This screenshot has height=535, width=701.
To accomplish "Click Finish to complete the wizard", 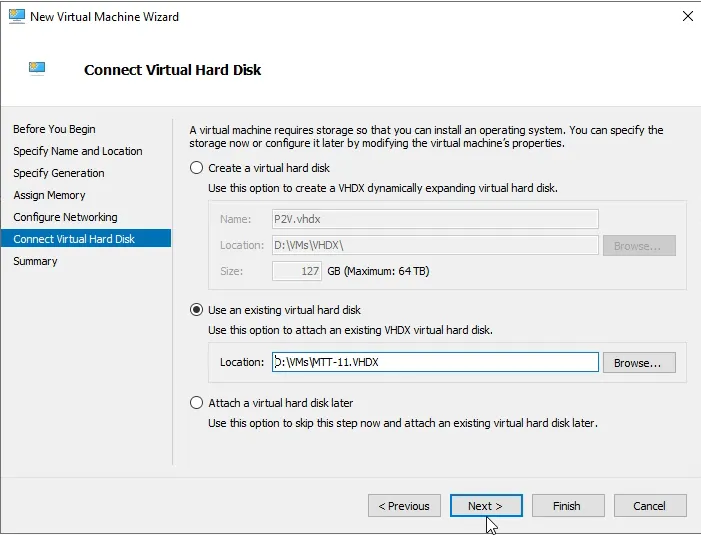I will click(x=567, y=506).
